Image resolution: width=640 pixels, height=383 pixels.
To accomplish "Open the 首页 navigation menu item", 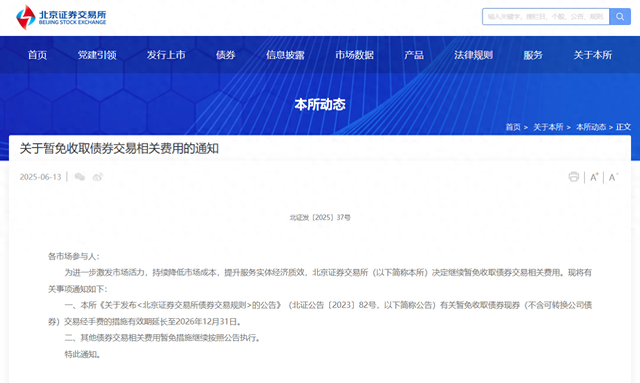I will [37, 55].
